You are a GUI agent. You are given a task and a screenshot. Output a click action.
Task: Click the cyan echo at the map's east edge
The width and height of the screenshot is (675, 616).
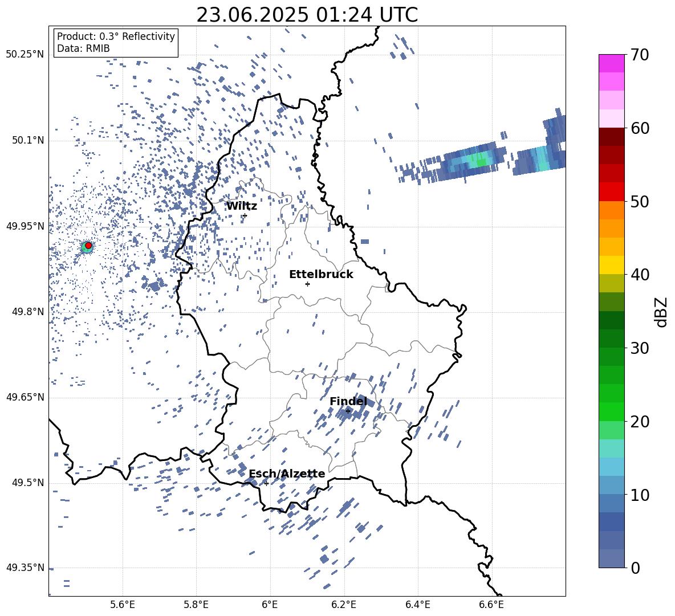pyautogui.click(x=542, y=159)
